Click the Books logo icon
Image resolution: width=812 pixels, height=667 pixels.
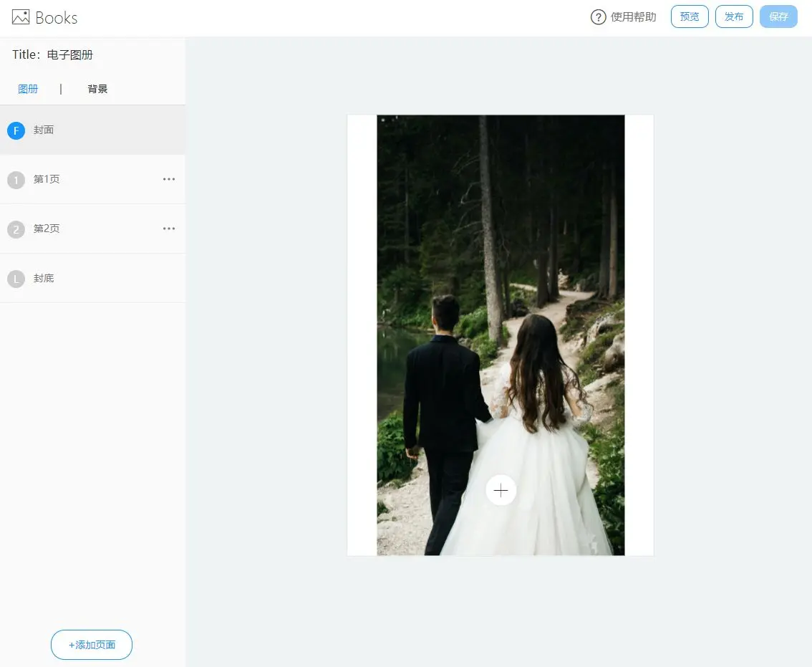point(20,17)
